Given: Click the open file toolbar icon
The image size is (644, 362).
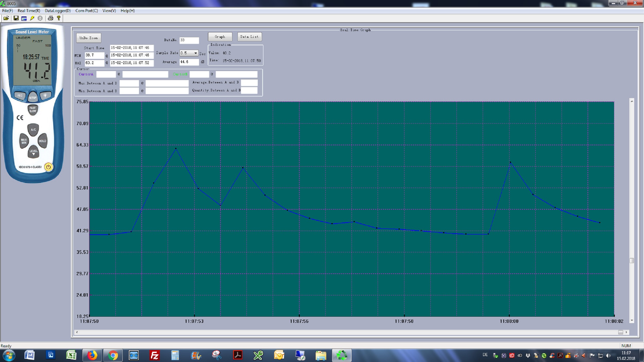Looking at the screenshot, I should tap(7, 18).
